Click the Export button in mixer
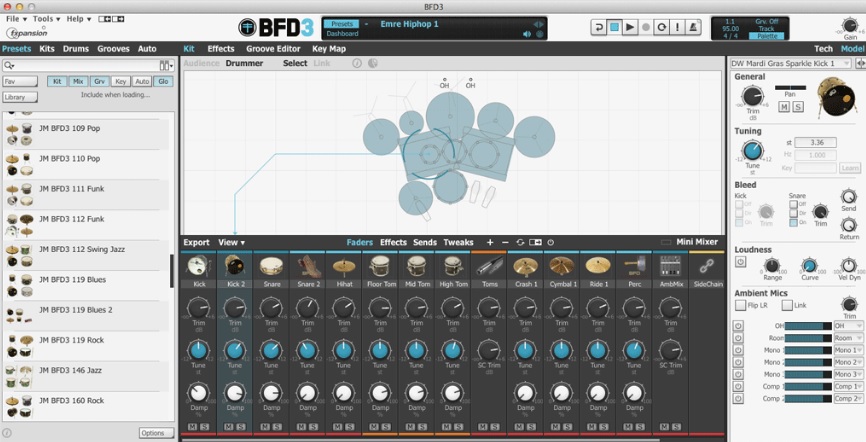The height and width of the screenshot is (442, 866). coord(196,243)
